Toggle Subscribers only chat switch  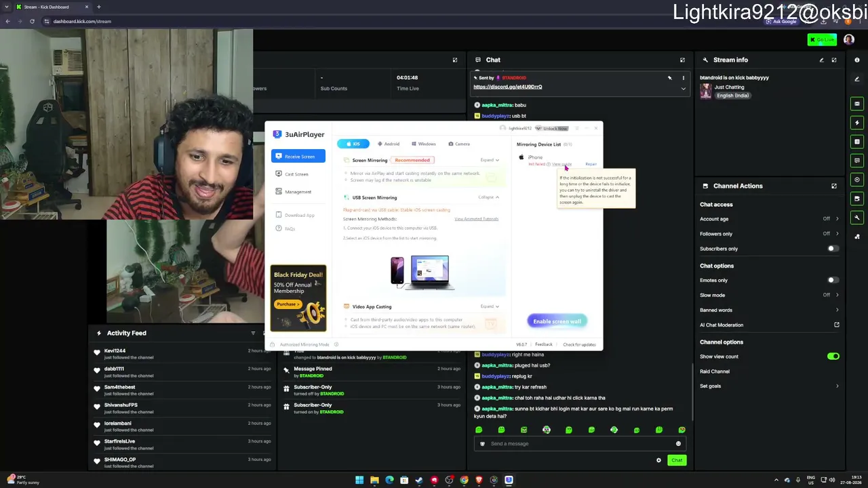pos(833,249)
